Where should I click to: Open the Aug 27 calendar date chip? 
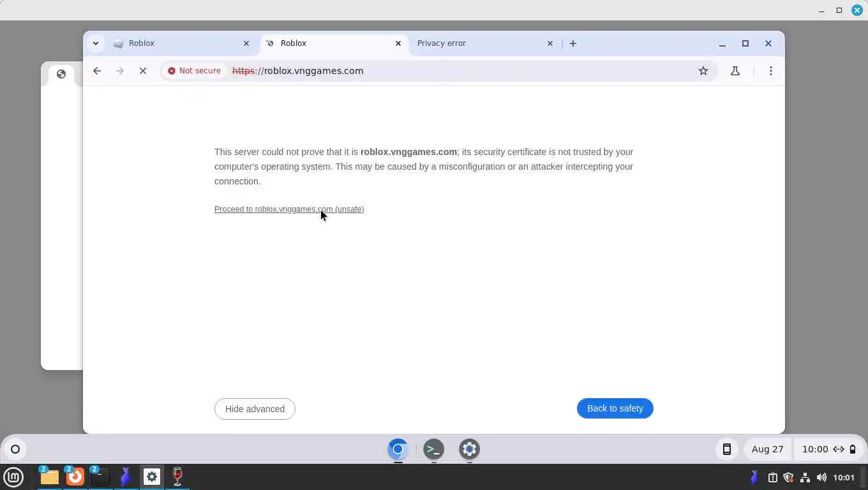(x=767, y=449)
